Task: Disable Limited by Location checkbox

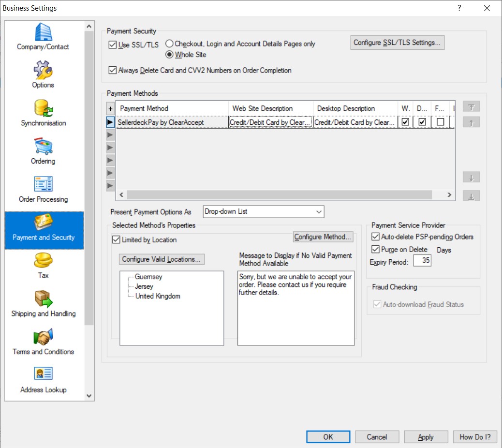Action: (116, 239)
